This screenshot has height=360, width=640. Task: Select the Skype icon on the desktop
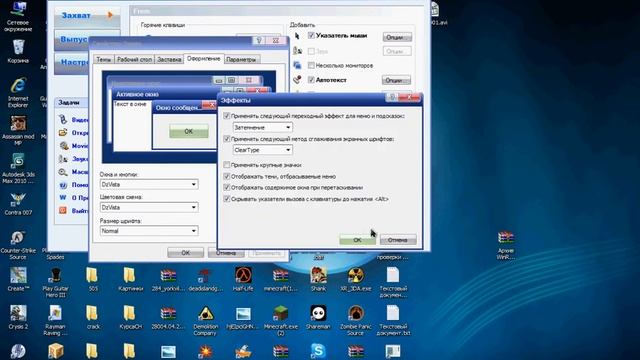tap(318, 351)
